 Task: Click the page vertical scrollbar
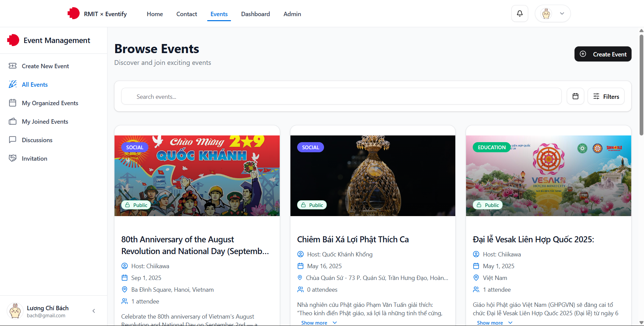[641, 84]
